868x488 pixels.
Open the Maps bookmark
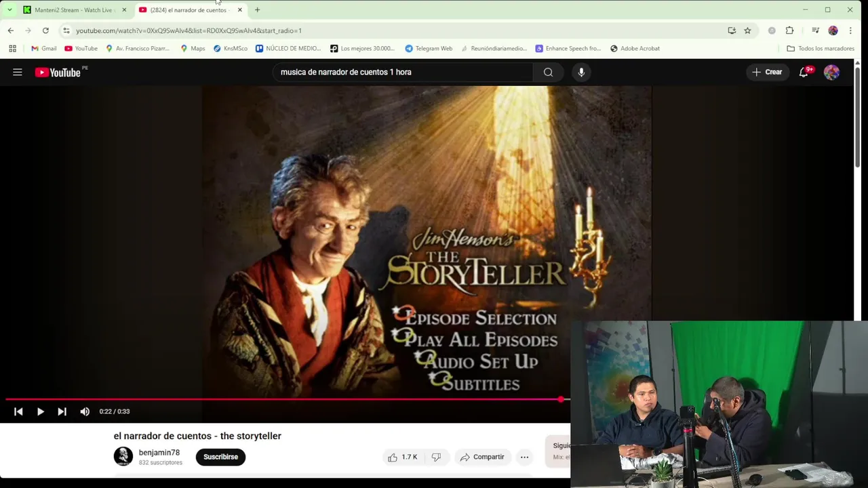tap(193, 49)
